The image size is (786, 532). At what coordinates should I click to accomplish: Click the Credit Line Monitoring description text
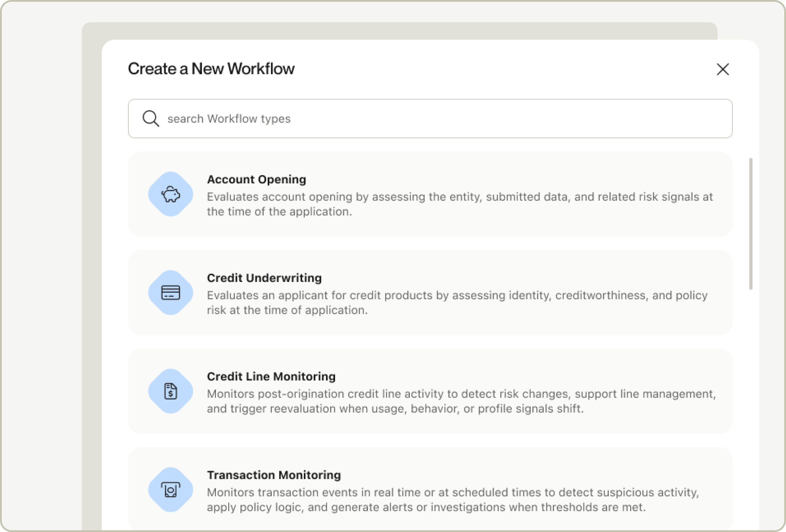(461, 401)
